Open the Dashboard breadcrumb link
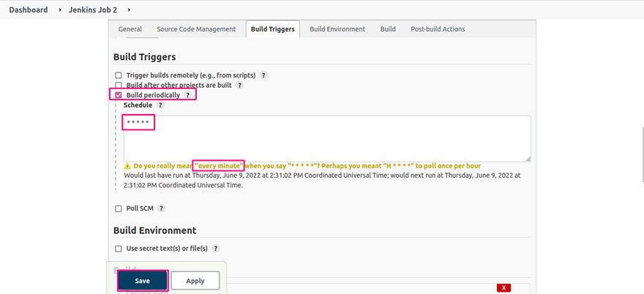Screen dimensions: 644x294 click(29, 10)
